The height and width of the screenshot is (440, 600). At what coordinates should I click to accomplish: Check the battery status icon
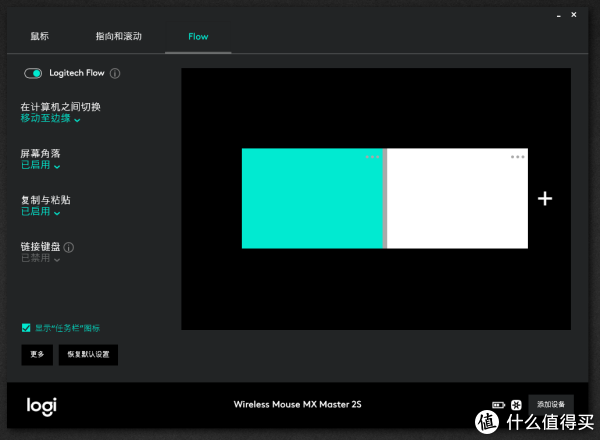(x=498, y=405)
